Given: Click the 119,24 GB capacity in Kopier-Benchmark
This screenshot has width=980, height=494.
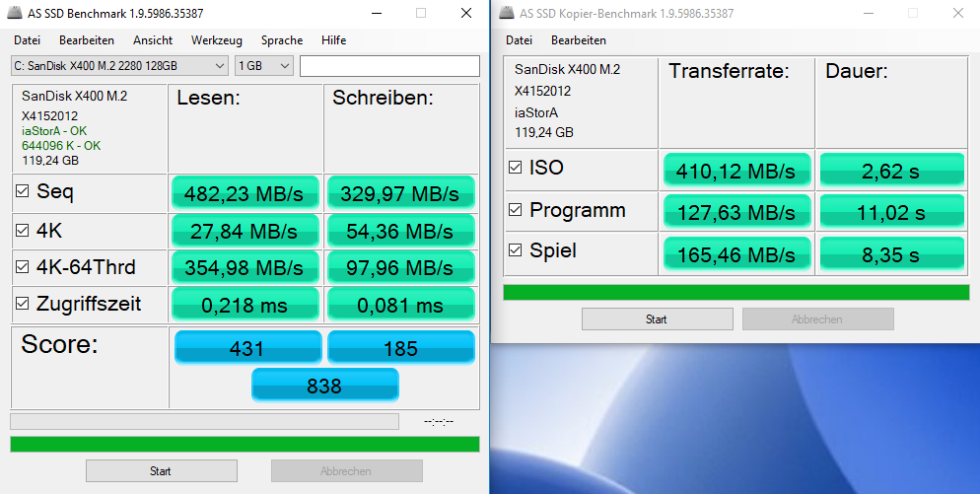Looking at the screenshot, I should pyautogui.click(x=544, y=132).
